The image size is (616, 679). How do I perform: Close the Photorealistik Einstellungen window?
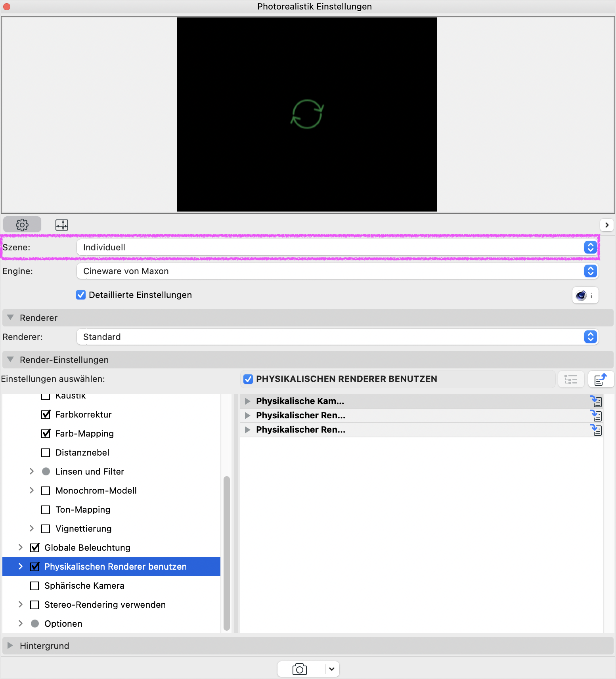coord(7,7)
